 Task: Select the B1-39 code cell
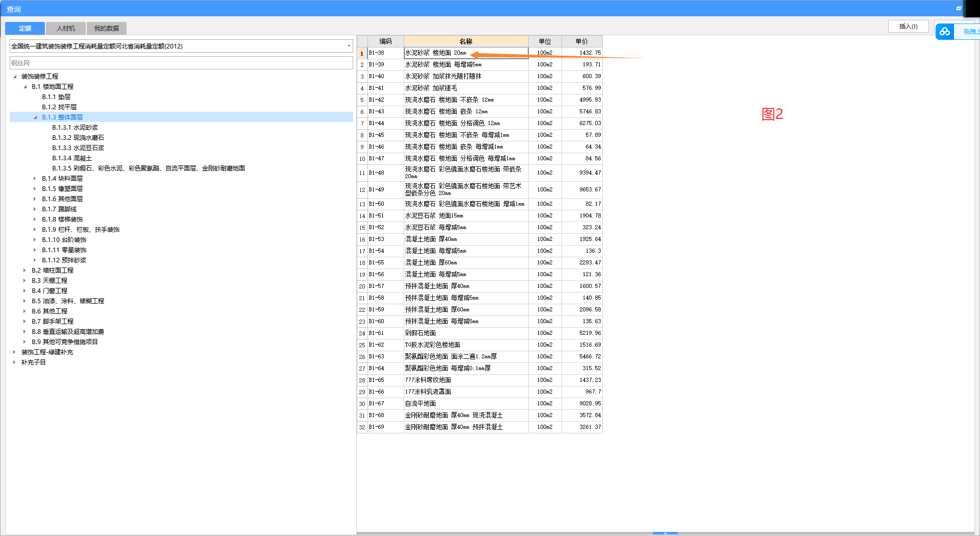(x=385, y=65)
